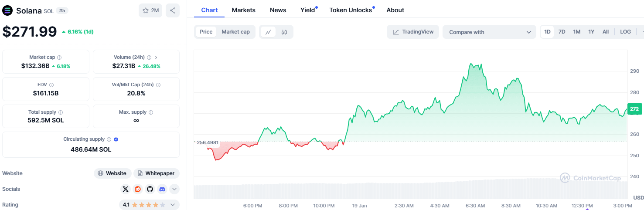
Task: Open Circulating supply info icon
Action: point(109,139)
